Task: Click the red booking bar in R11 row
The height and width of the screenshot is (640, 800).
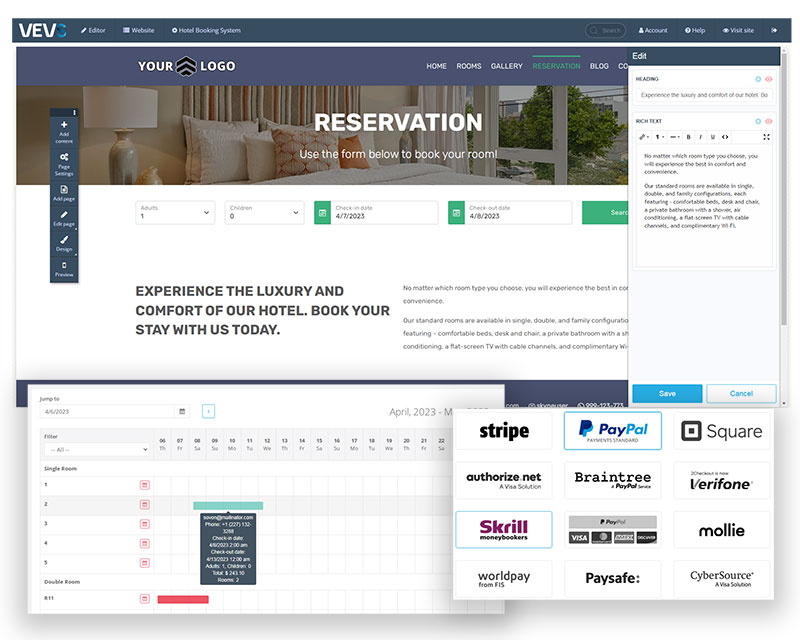Action: 183,599
